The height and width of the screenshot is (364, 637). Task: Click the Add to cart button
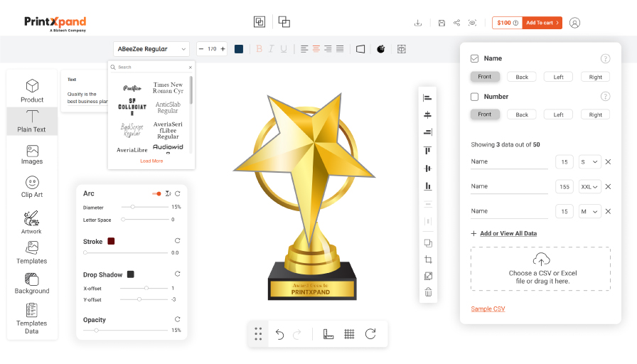tap(542, 23)
